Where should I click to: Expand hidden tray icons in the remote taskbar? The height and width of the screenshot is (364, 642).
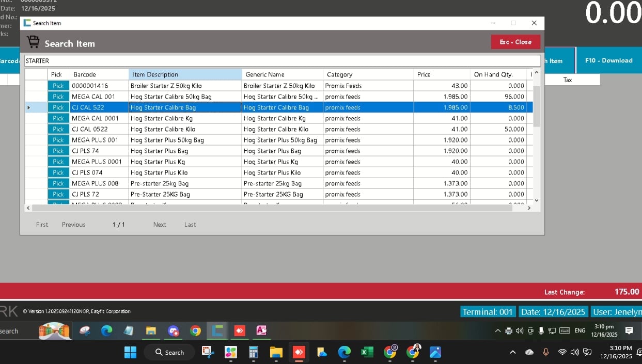497,330
